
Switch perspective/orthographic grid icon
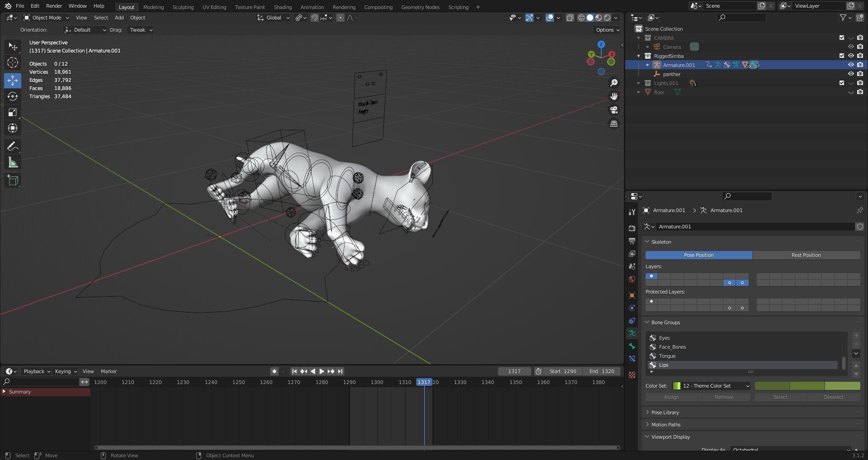[x=613, y=123]
